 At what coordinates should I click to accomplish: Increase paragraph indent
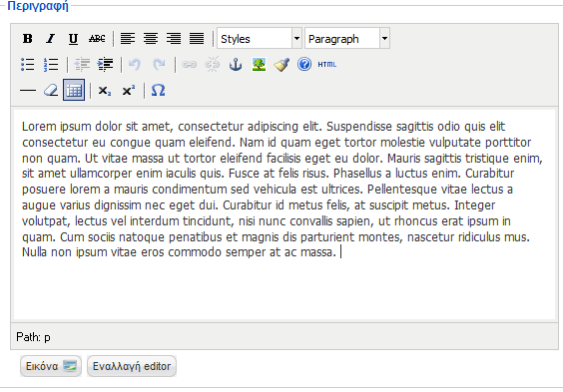[105, 65]
